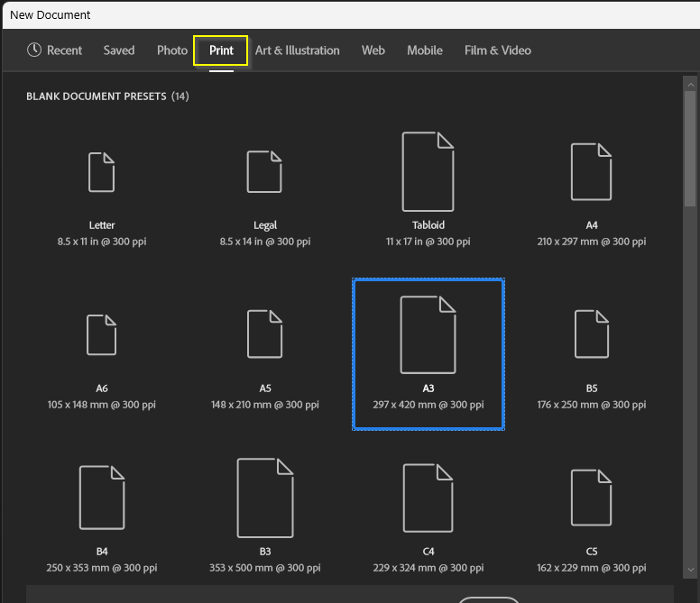Viewport: 700px width, 603px height.
Task: Select the Letter preset document icon
Action: coord(101,172)
